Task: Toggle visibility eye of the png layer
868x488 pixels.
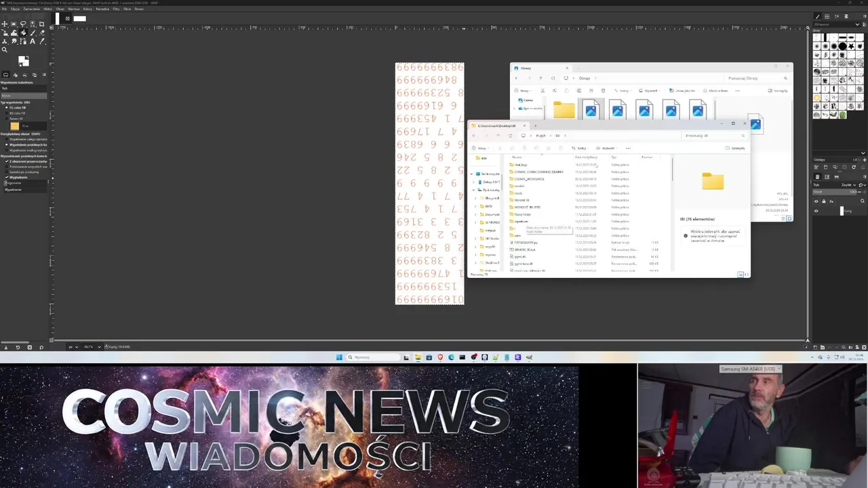Action: tap(816, 211)
